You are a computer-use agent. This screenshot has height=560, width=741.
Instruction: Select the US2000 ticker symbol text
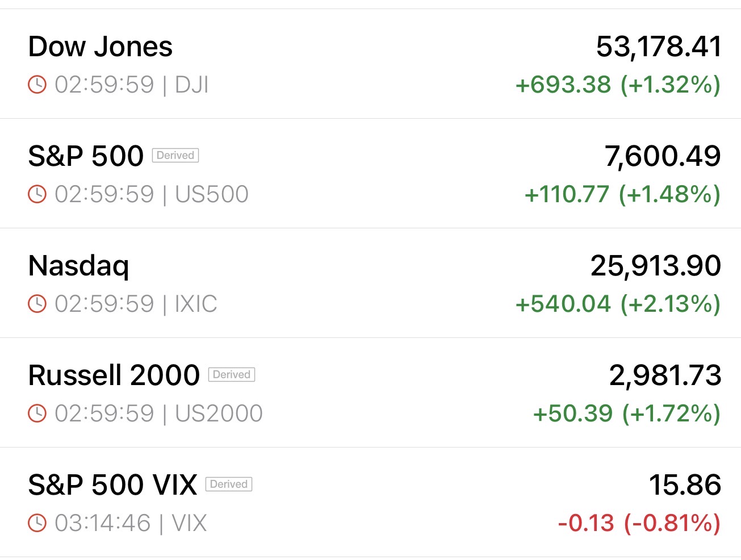click(219, 414)
